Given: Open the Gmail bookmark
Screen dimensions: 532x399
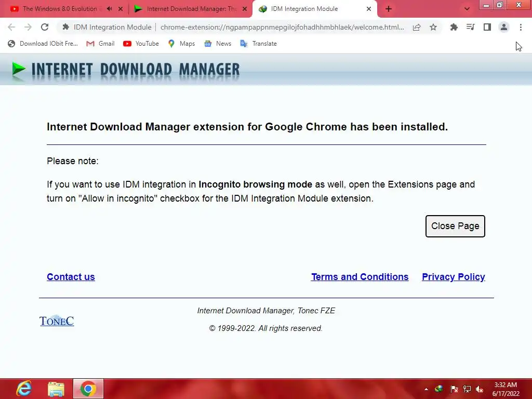Looking at the screenshot, I should (100, 44).
